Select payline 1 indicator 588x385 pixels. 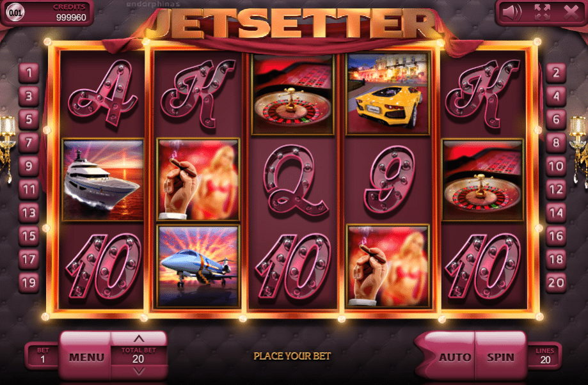(29, 72)
